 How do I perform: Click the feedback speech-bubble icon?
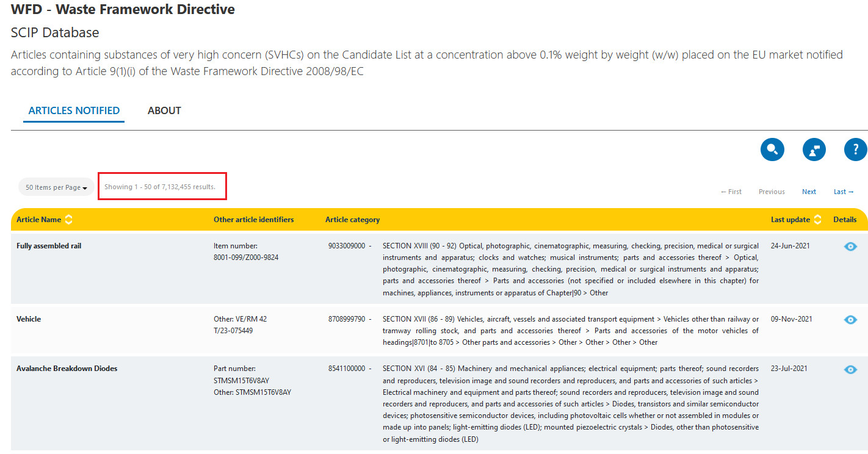(814, 150)
